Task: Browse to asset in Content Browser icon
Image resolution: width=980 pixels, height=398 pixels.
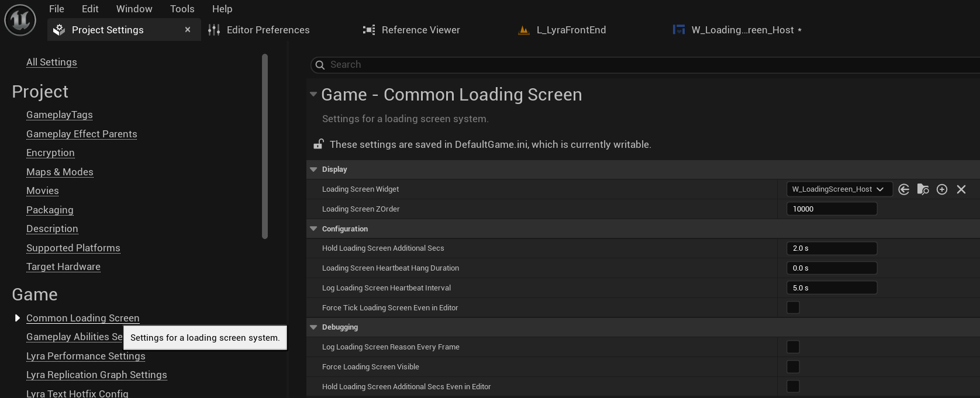Action: pyautogui.click(x=923, y=189)
